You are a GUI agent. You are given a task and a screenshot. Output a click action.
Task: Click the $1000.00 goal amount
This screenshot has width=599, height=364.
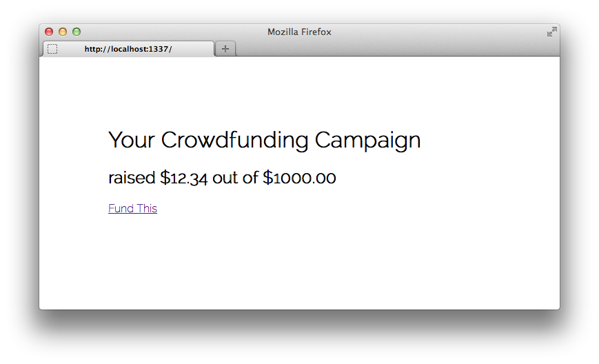click(x=299, y=178)
